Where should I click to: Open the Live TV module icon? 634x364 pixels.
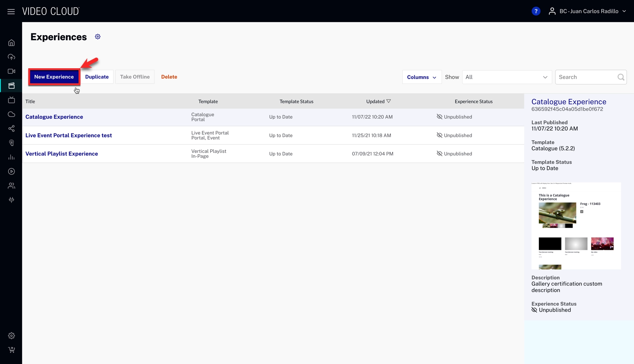pyautogui.click(x=11, y=100)
